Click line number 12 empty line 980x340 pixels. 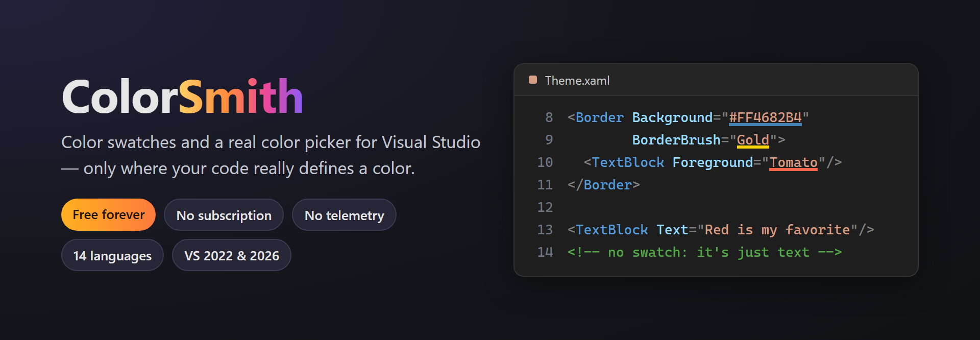(x=545, y=207)
